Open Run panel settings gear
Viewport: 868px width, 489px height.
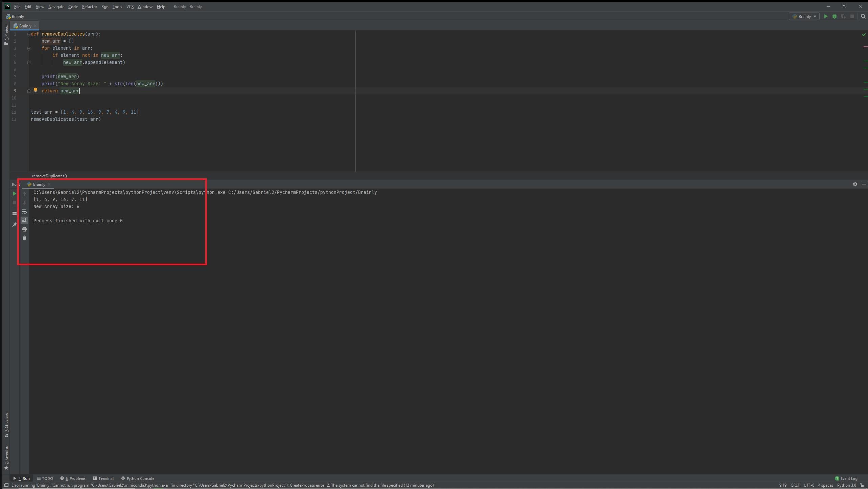(855, 184)
